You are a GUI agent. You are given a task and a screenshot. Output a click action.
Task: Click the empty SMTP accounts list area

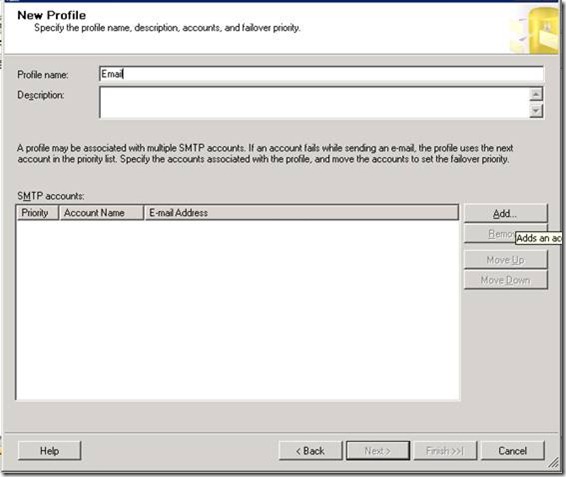(238, 310)
